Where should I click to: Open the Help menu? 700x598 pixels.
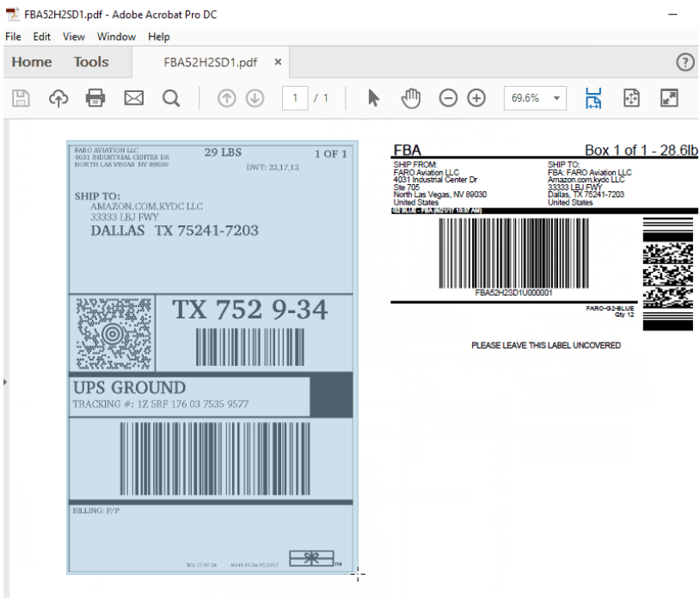click(159, 37)
